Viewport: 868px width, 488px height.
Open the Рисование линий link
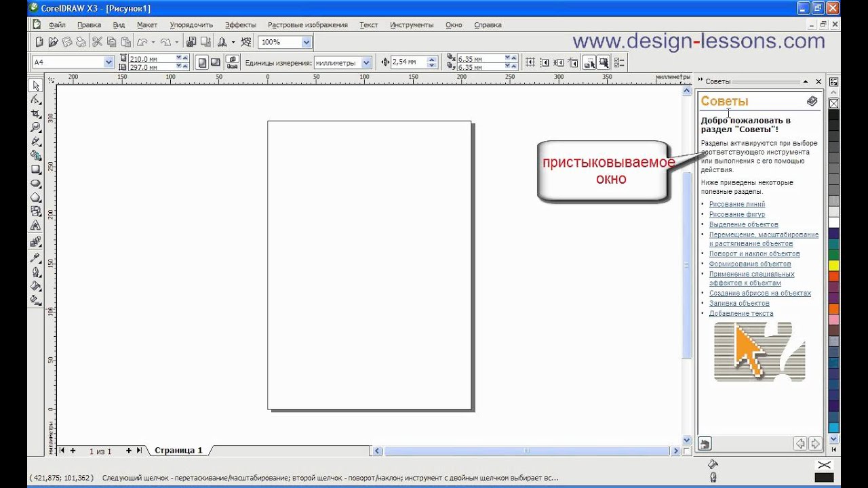click(737, 204)
